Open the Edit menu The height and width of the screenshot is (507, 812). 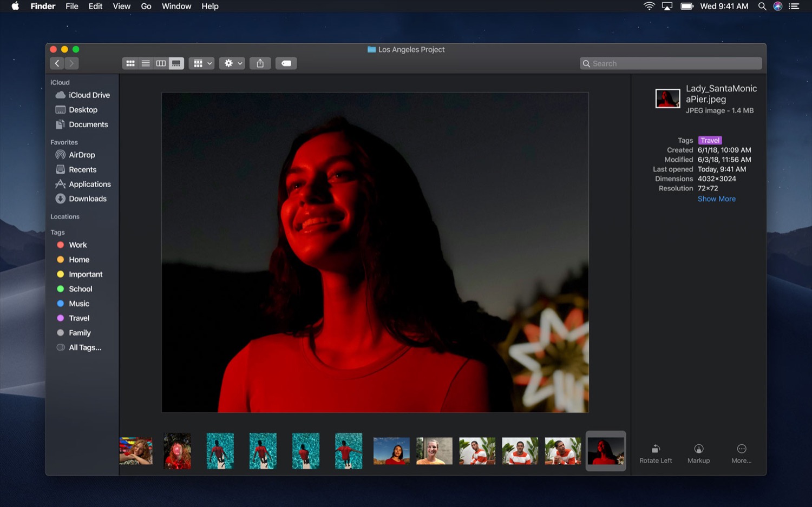coord(96,6)
